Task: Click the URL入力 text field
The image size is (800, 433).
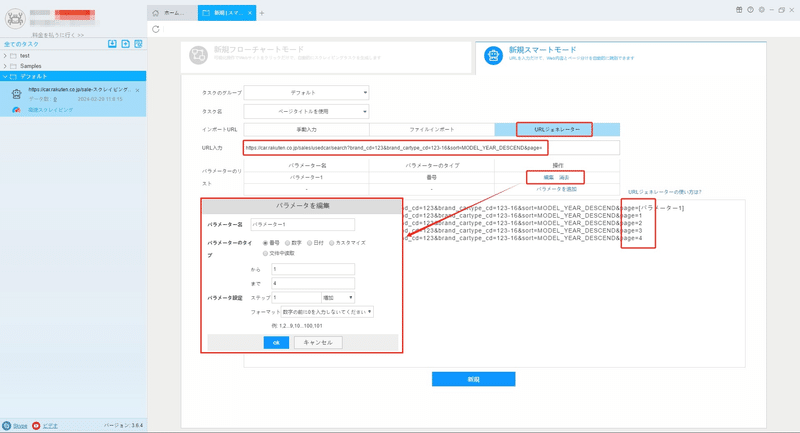Action: tap(432, 148)
